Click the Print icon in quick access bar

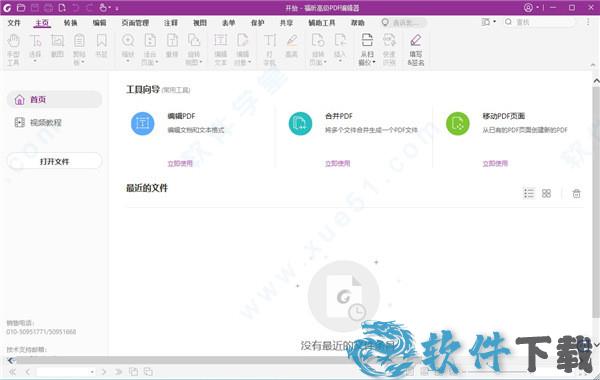[x=49, y=7]
